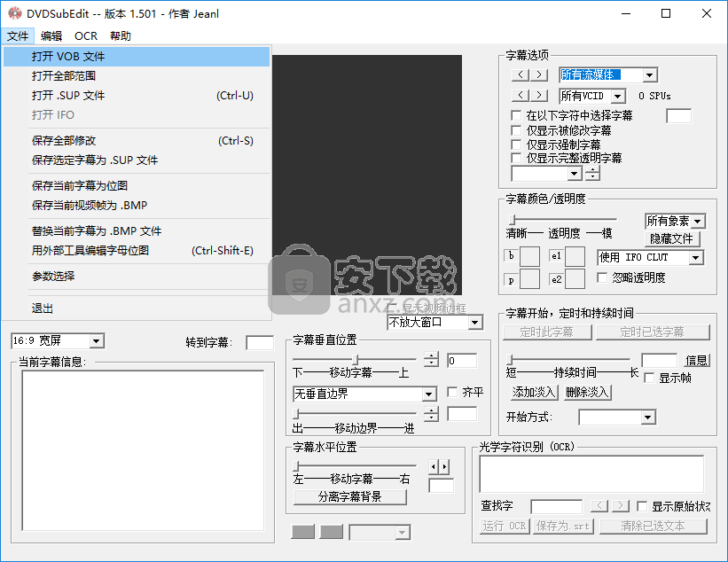Click the 当前字幕信息 text area
This screenshot has width=728, height=562.
point(143,450)
